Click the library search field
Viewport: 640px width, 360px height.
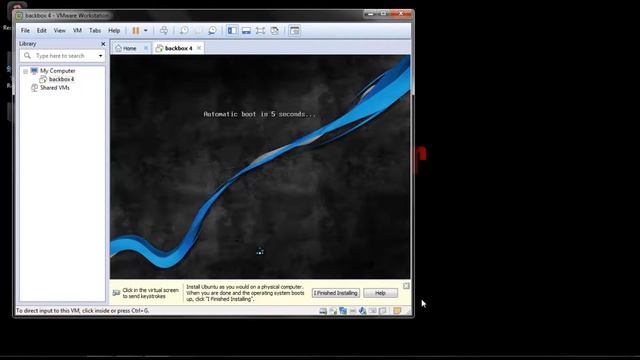[x=62, y=56]
